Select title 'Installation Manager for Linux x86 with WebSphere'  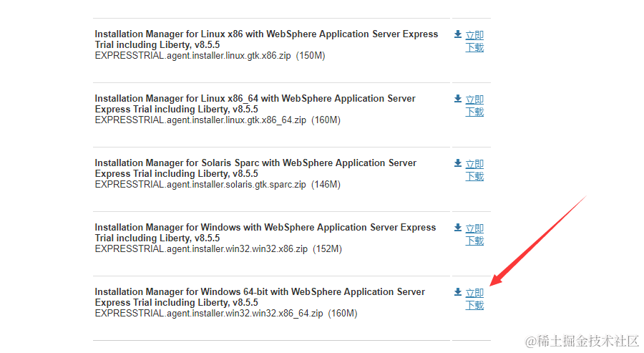pyautogui.click(x=267, y=39)
